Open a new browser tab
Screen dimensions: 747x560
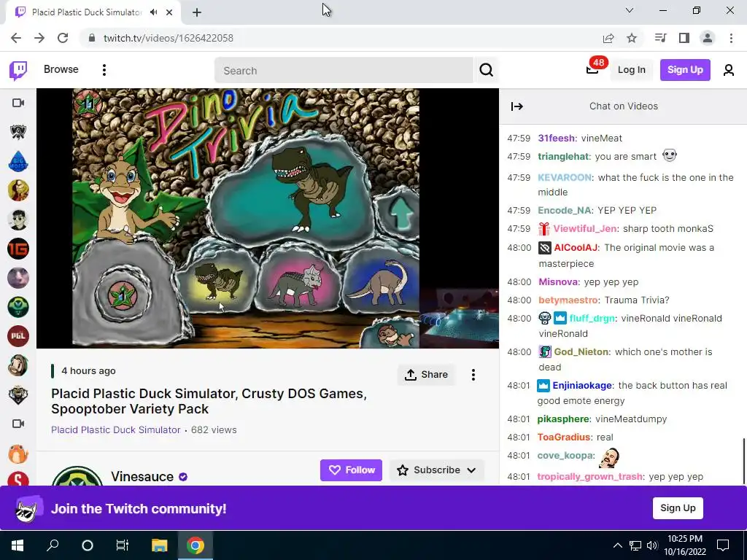click(x=197, y=12)
